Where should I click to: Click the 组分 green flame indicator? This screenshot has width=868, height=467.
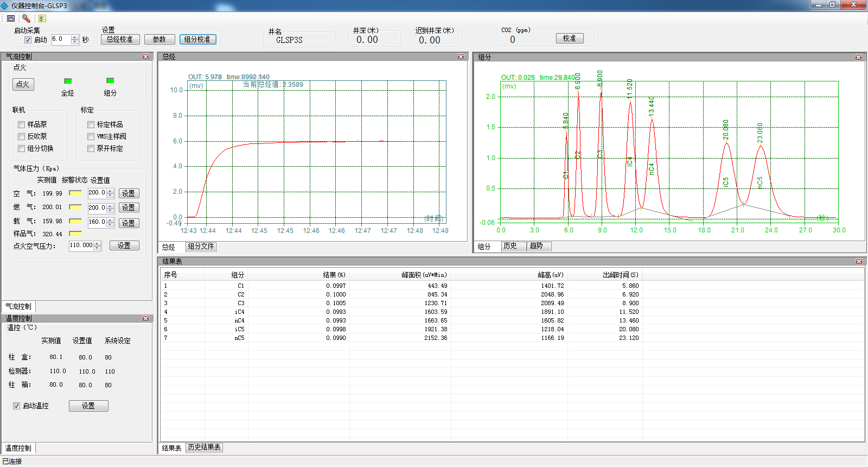tap(110, 80)
